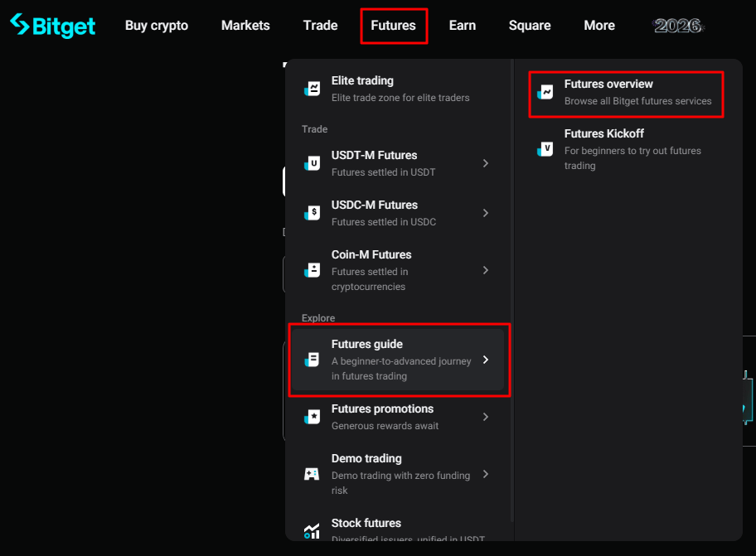Open the Trade menu
Viewport: 756px width, 556px height.
[320, 26]
